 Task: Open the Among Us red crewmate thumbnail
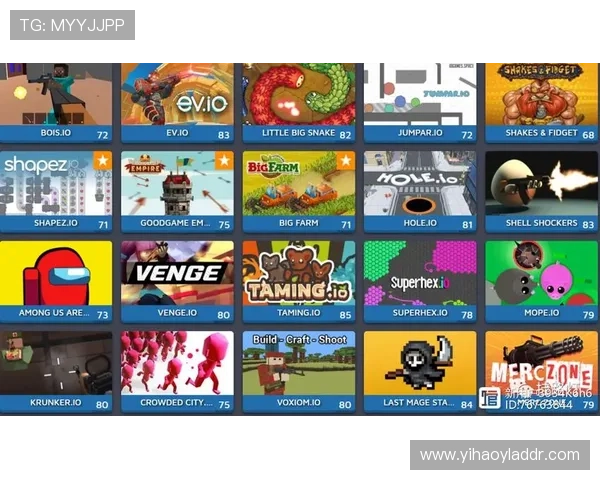56,273
